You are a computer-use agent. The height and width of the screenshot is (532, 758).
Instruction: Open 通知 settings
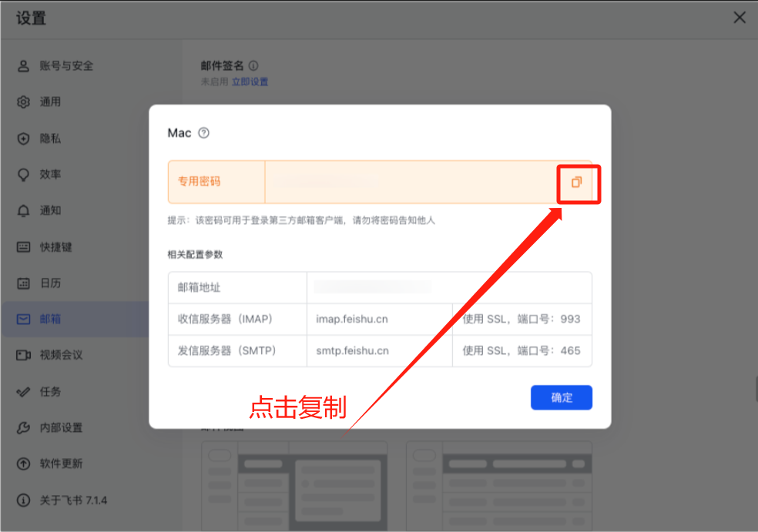[50, 211]
